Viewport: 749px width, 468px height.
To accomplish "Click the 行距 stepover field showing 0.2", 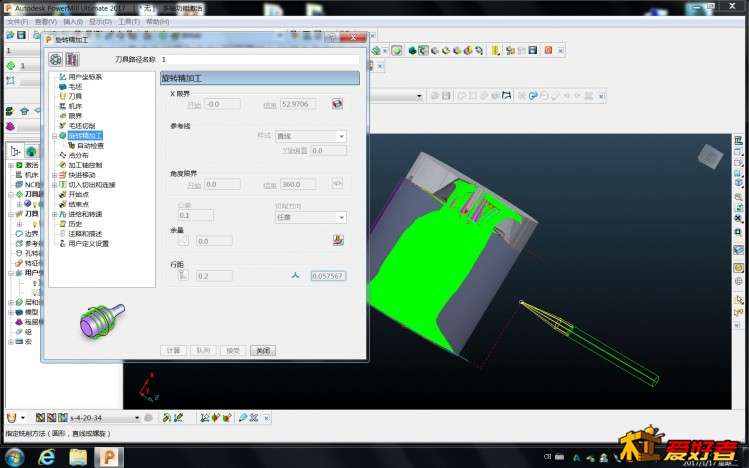I will pos(214,276).
